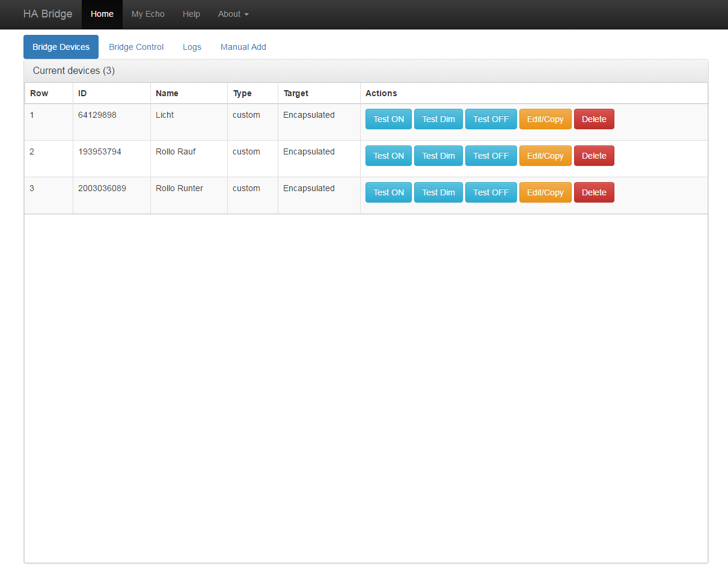Switch to the Bridge Control tab
This screenshot has height=574, width=728.
136,47
